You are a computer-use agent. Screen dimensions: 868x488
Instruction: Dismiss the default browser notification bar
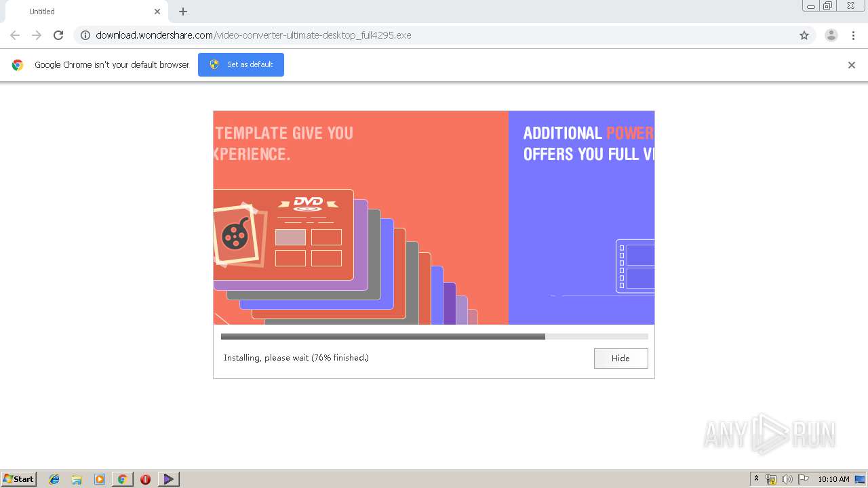click(851, 65)
